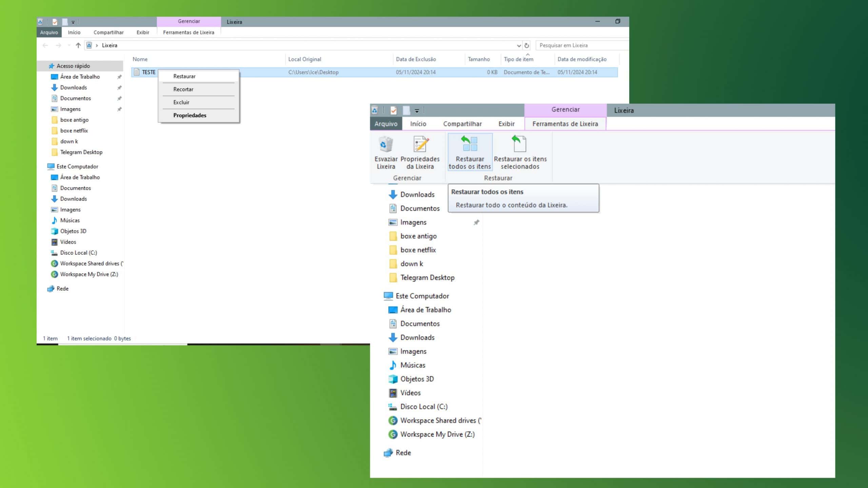Open Disco Local (C:) in left sidebar
Image resolution: width=868 pixels, height=488 pixels.
(78, 252)
